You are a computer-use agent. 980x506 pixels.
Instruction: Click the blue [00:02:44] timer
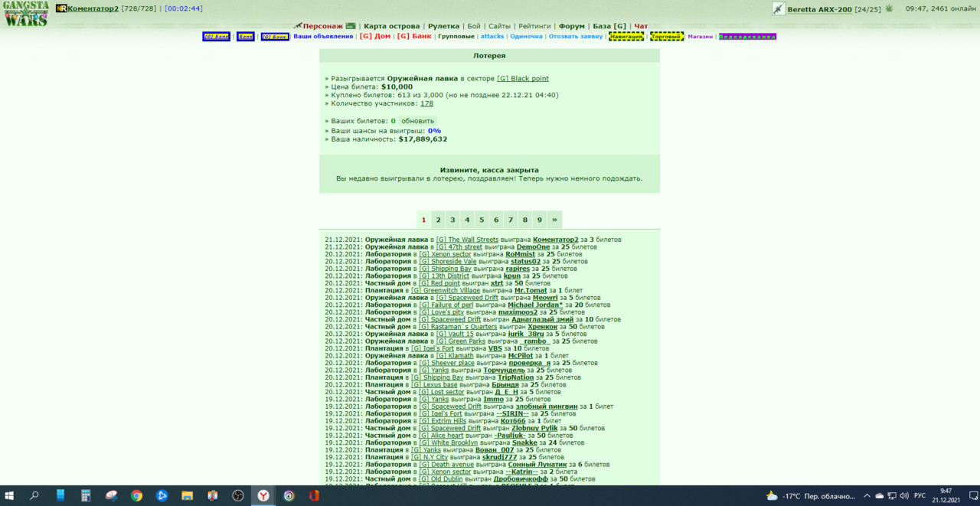point(184,8)
